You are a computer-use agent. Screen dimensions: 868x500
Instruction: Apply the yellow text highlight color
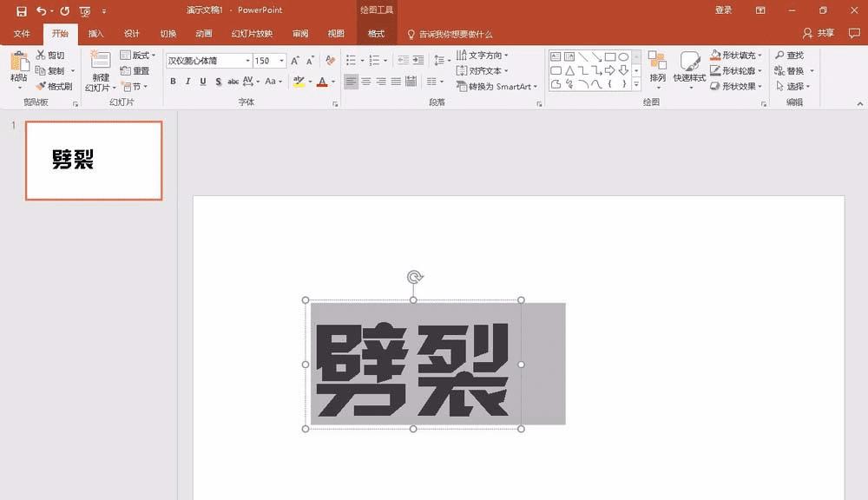(299, 82)
